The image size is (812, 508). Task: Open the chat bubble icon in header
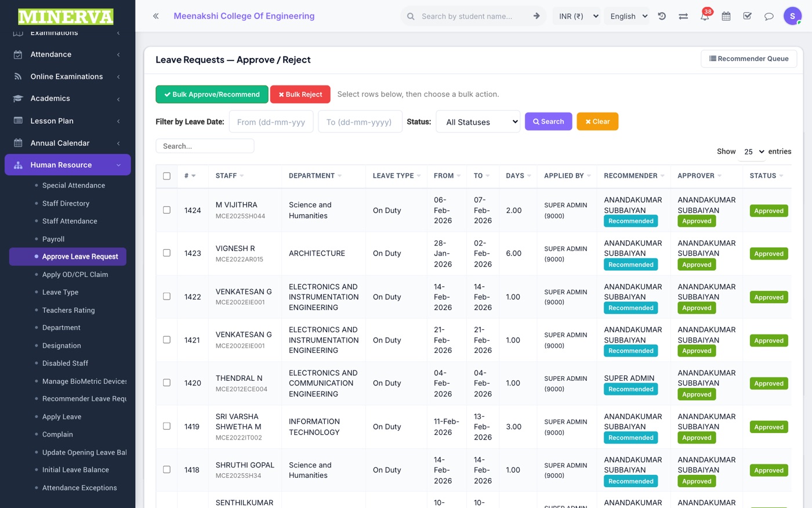pos(769,16)
